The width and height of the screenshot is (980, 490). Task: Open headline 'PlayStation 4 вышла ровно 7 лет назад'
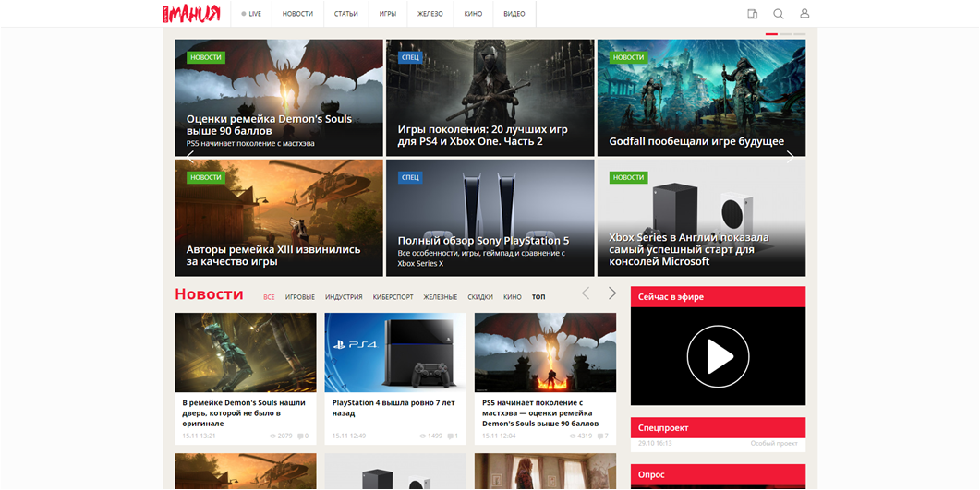point(393,408)
